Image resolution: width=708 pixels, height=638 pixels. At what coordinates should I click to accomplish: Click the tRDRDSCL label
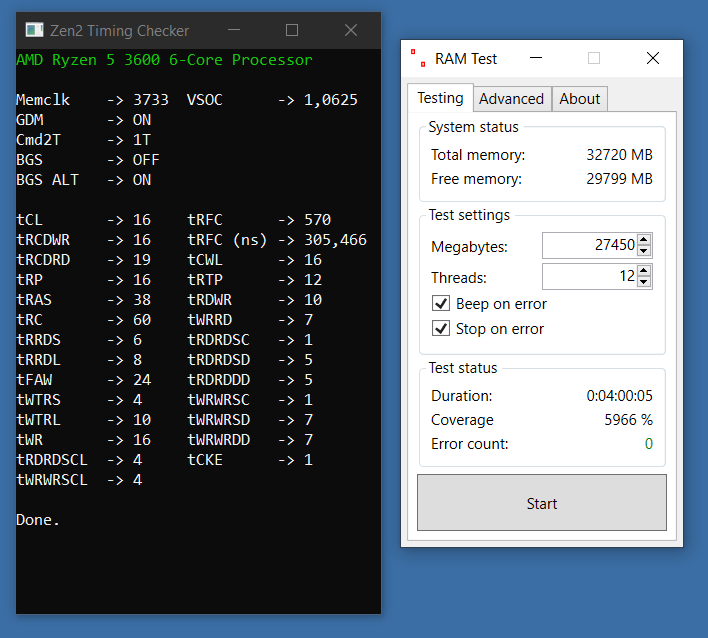pos(52,460)
